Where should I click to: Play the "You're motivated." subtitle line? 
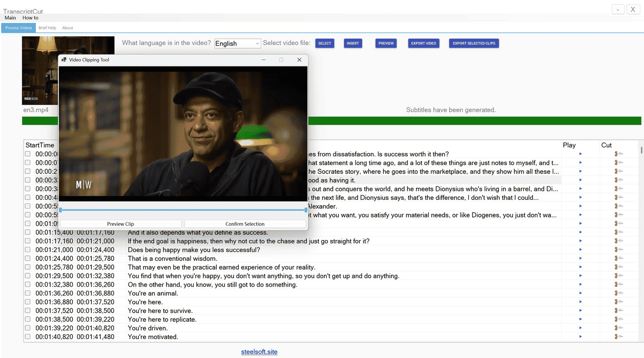[x=580, y=337]
